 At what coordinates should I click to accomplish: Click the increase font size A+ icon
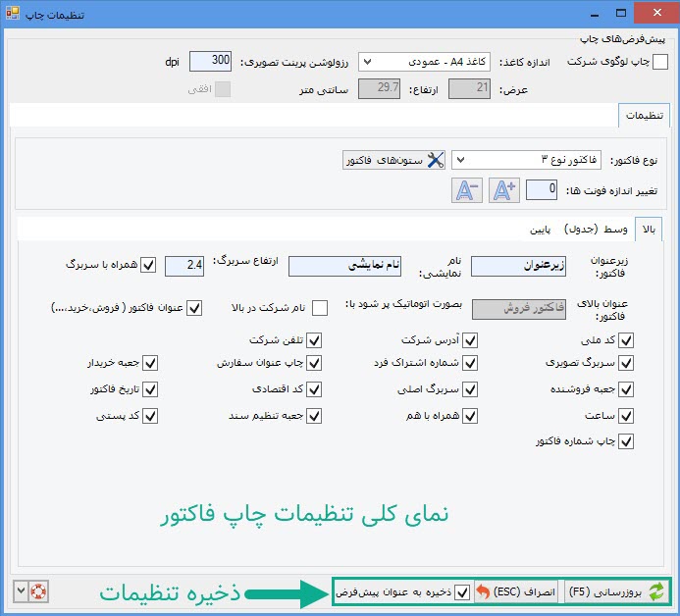503,189
